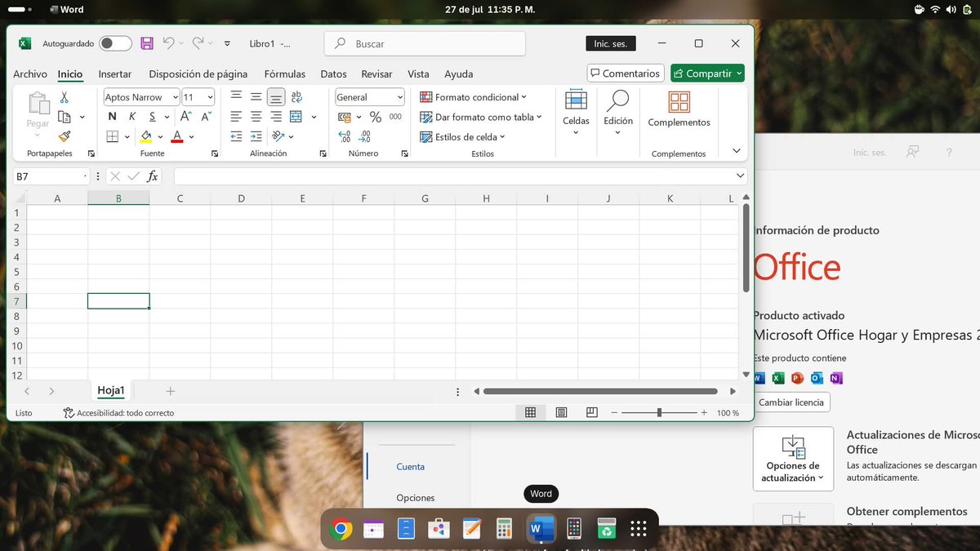This screenshot has height=551, width=980.
Task: Open Chrome from the dock
Action: [341, 530]
